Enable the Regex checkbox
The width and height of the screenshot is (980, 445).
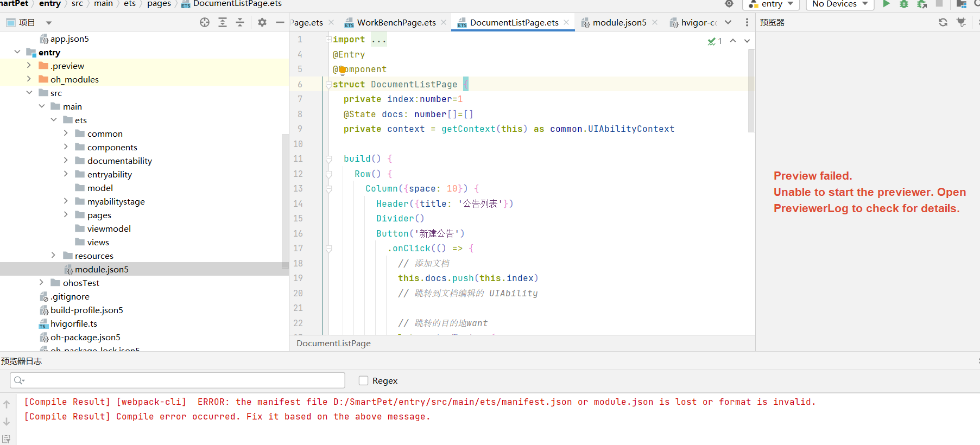click(x=364, y=381)
